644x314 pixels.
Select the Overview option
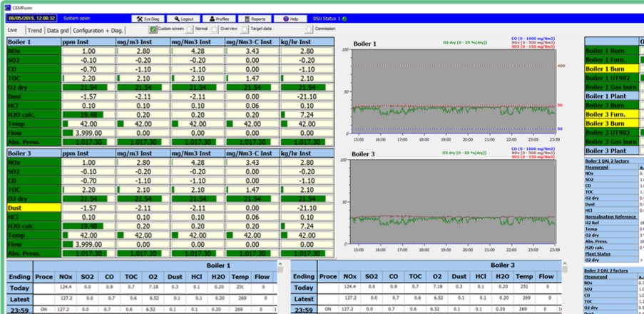click(x=215, y=29)
